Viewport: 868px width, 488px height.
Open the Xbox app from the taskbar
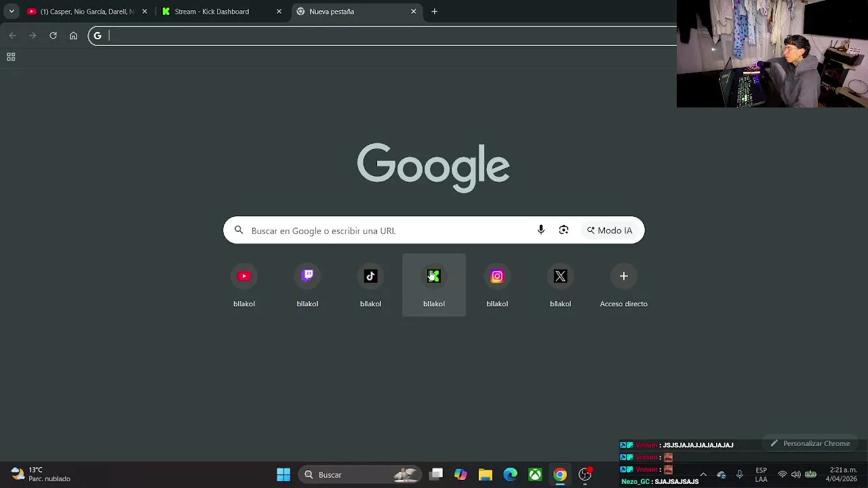[535, 474]
